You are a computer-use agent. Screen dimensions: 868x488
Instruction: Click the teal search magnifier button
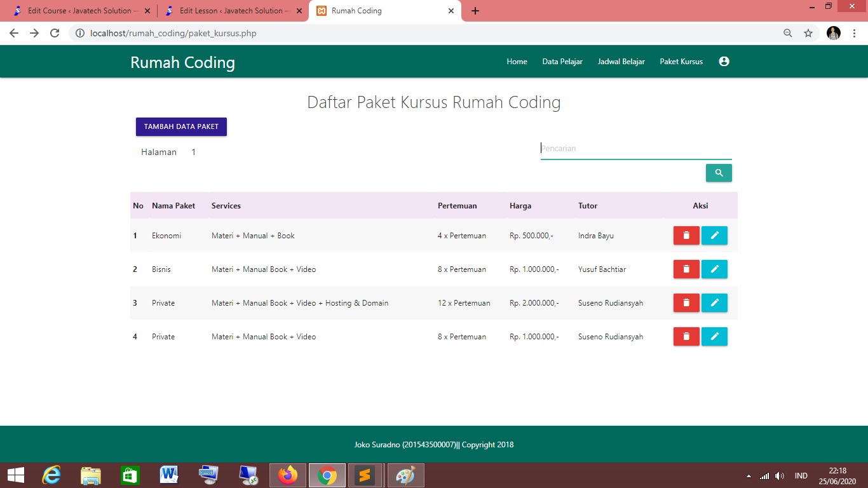click(x=719, y=173)
